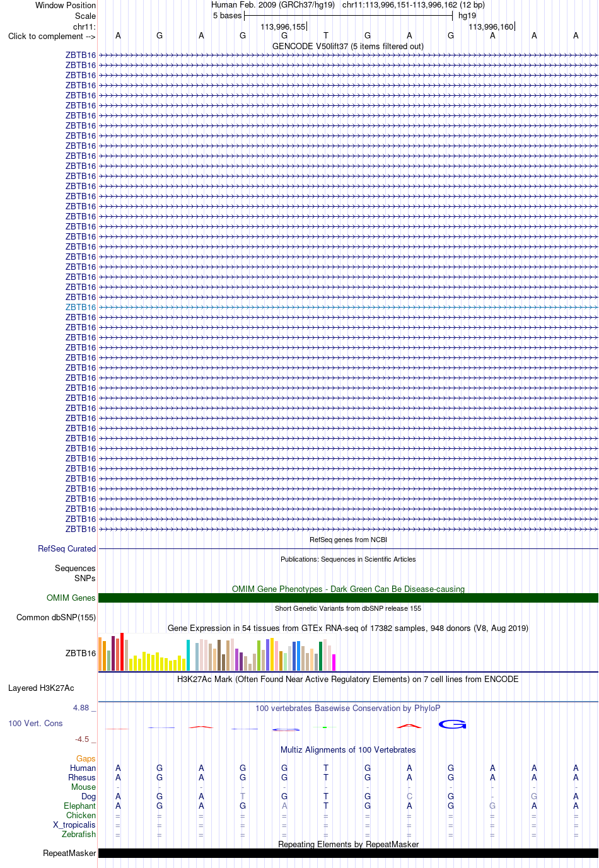Click the tall red bar in GTEx chart
The height and width of the screenshot is (868, 599).
pyautogui.click(x=122, y=652)
